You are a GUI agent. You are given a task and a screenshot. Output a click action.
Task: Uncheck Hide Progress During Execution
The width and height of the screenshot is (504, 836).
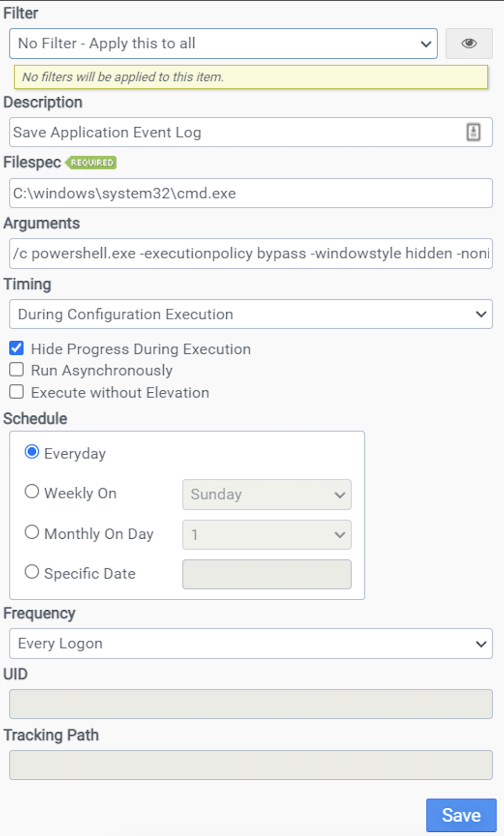pos(17,348)
